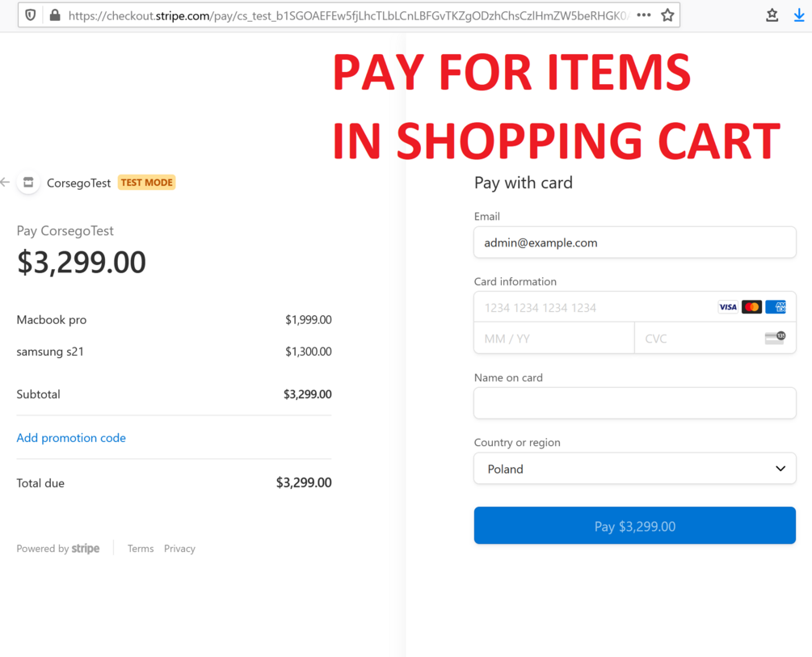The height and width of the screenshot is (657, 812).
Task: Open the browser downloads arrow
Action: tap(799, 15)
